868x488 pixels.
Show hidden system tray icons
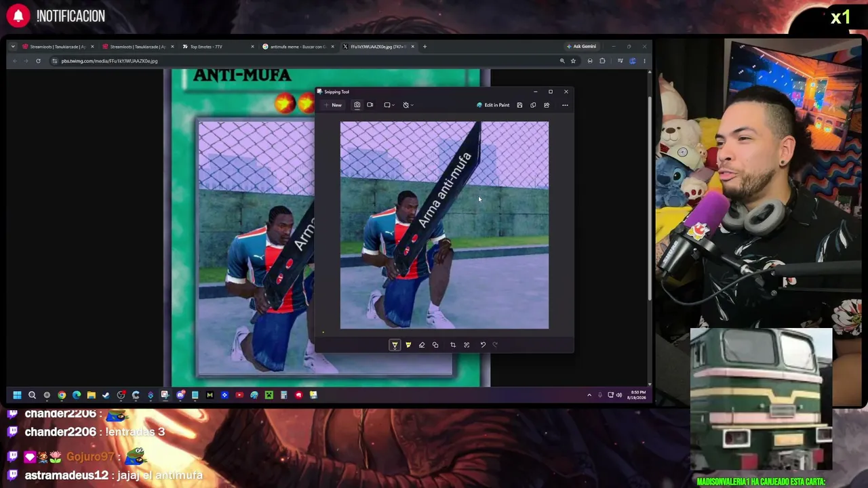(589, 395)
